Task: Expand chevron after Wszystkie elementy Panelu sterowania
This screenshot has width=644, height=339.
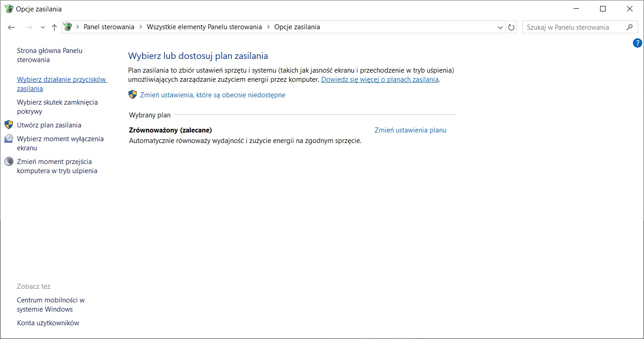Action: click(268, 27)
